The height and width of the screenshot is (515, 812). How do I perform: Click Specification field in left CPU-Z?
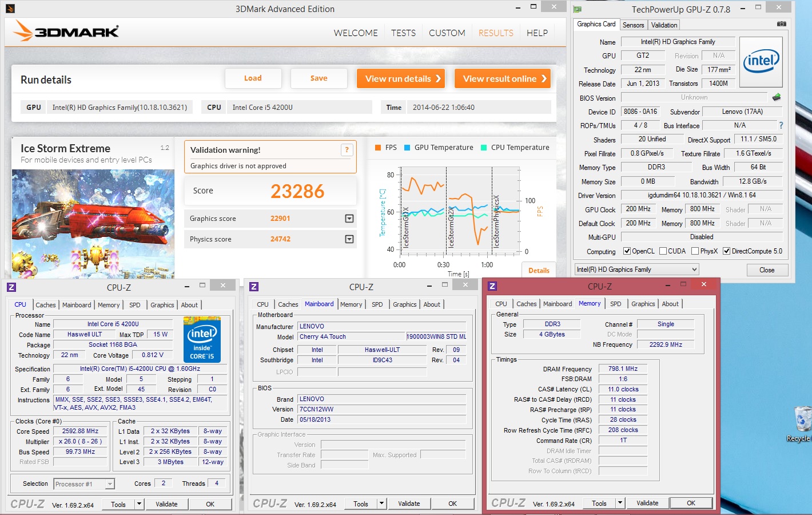(x=140, y=369)
